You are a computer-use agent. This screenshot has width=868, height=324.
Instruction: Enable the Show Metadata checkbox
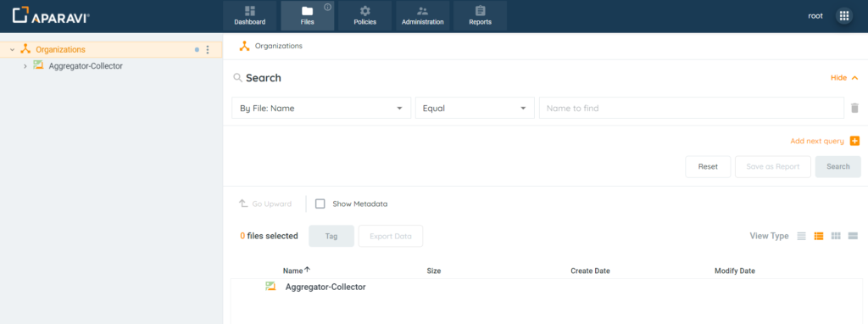(320, 204)
